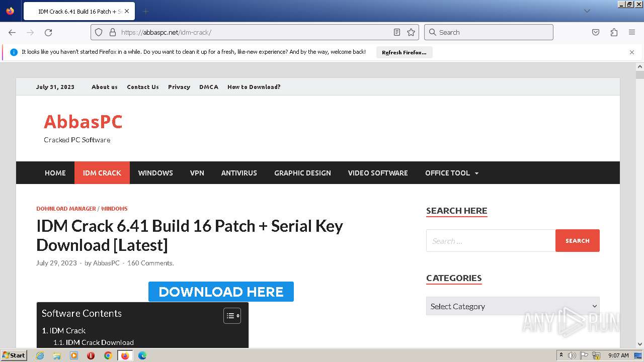Open volume speaker tray icon
The width and height of the screenshot is (644, 362).
click(x=572, y=355)
